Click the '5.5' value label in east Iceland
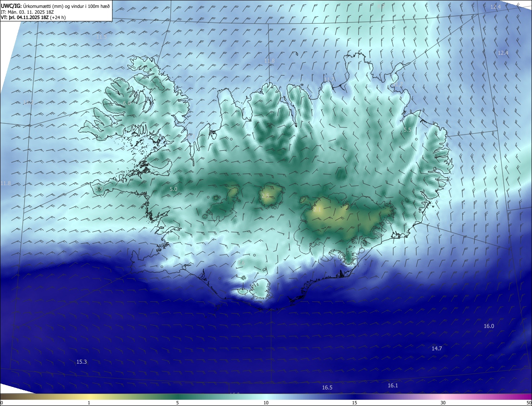The image size is (532, 406). click(x=408, y=130)
